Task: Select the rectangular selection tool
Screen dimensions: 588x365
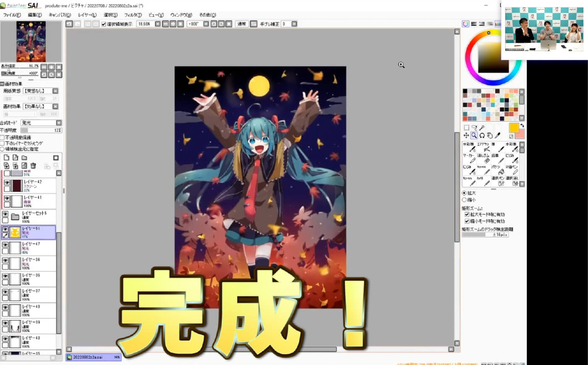Action: pos(466,128)
